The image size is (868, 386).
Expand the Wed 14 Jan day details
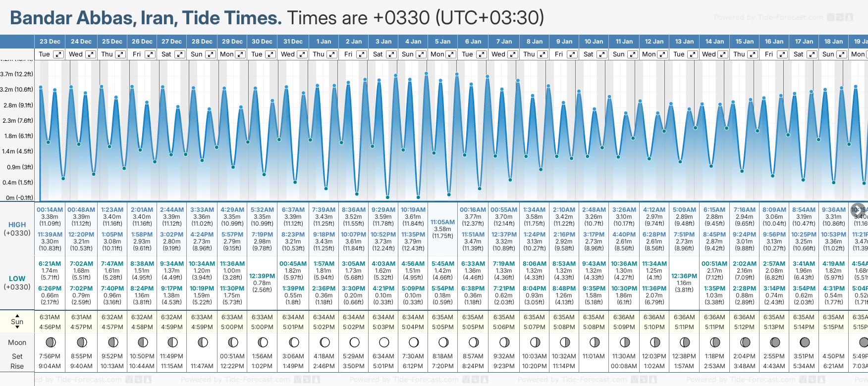point(723,54)
